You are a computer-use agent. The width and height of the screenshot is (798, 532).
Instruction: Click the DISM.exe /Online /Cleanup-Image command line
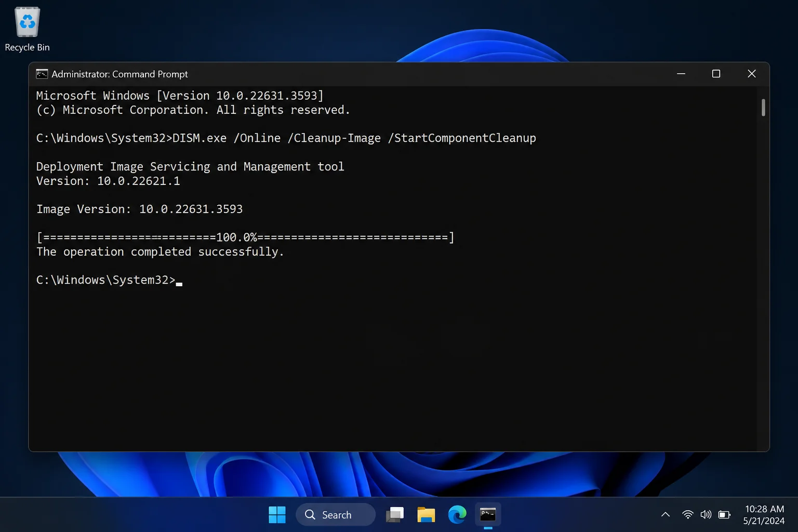pos(286,138)
